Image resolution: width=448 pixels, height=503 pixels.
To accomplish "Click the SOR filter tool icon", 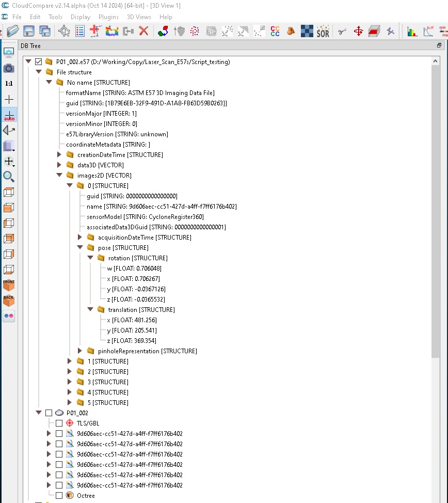I will coord(323,31).
